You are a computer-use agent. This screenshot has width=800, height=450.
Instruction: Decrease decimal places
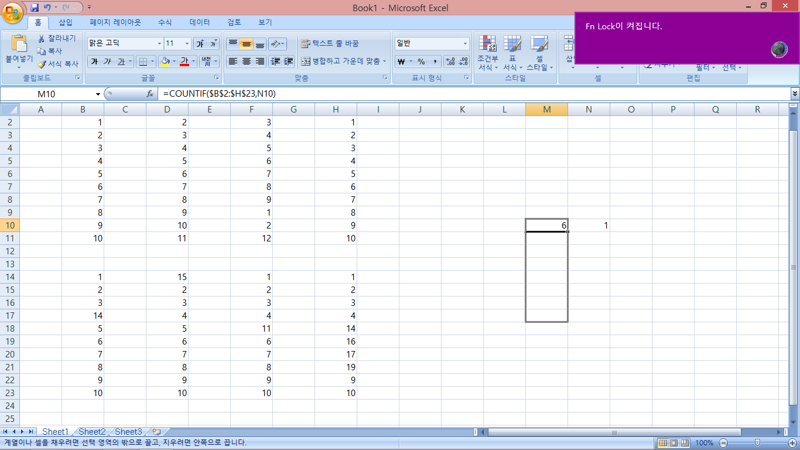point(463,62)
